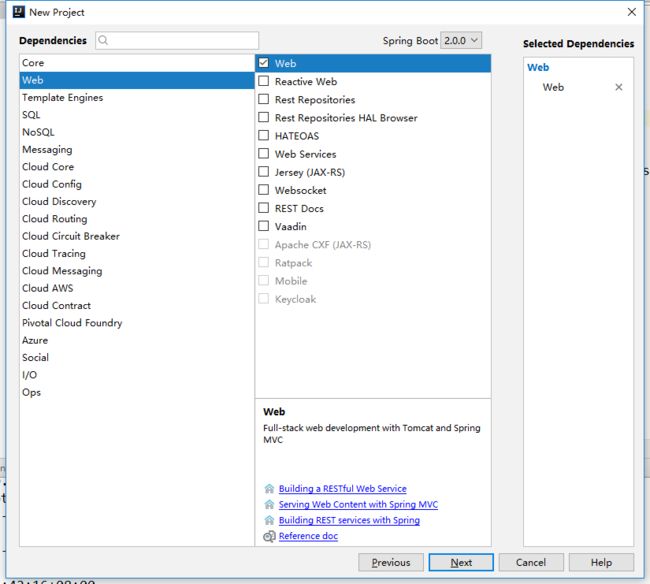Select the Social category
650x584 pixels.
click(137, 358)
